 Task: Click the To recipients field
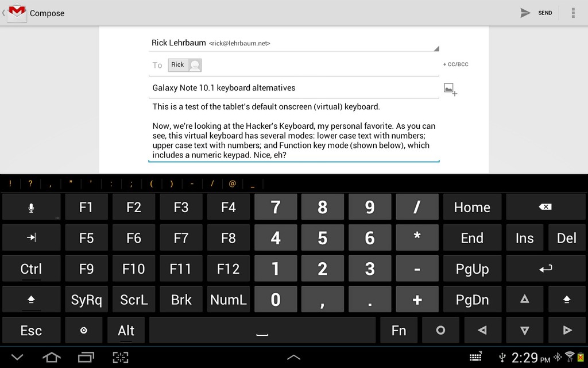tap(293, 65)
